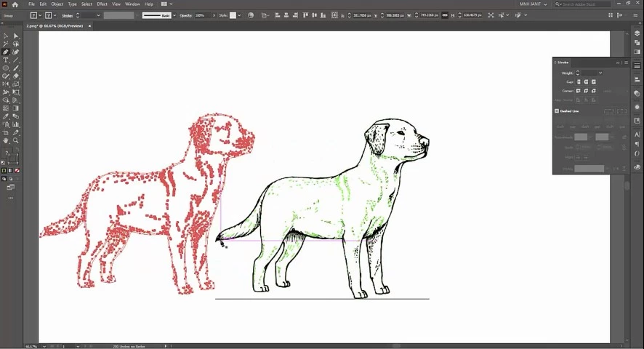
Task: Click the Style swatch in control bar
Action: pos(233,15)
